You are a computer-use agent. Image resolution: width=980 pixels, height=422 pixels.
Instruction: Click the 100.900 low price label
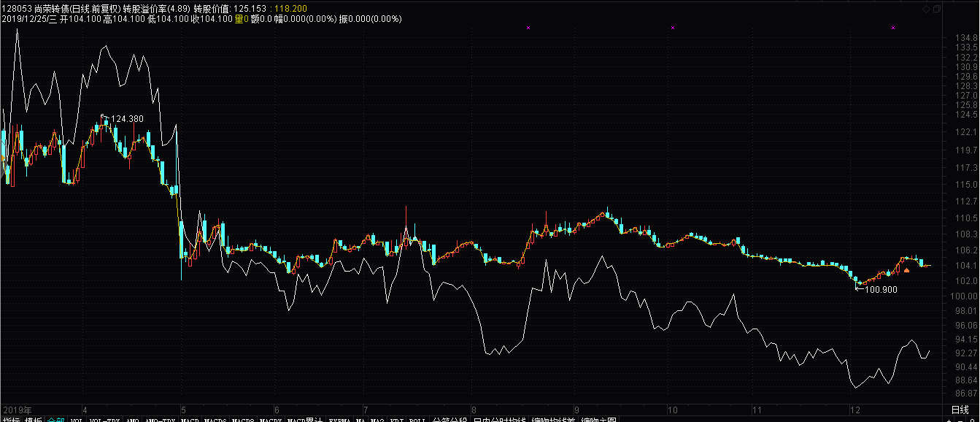[x=879, y=289]
